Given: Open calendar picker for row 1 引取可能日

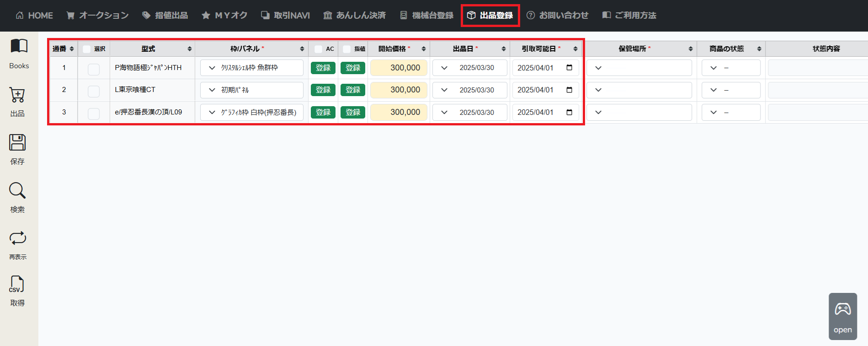Looking at the screenshot, I should pos(570,68).
